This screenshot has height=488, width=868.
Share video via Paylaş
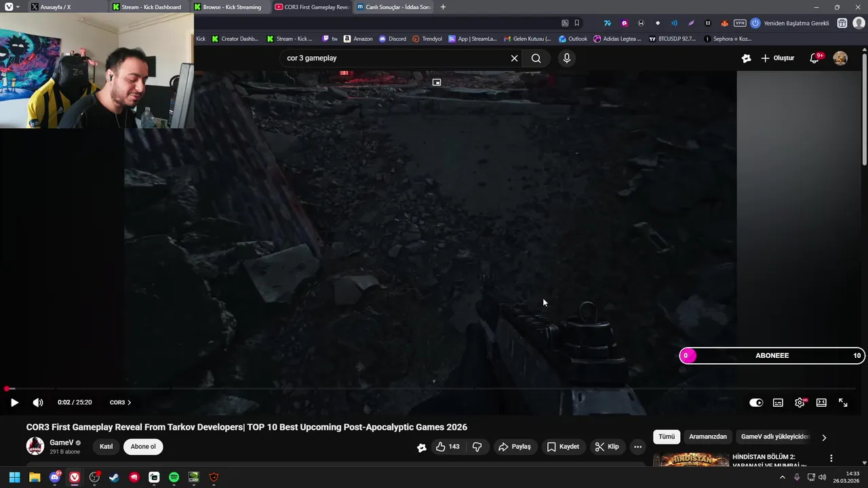(515, 447)
